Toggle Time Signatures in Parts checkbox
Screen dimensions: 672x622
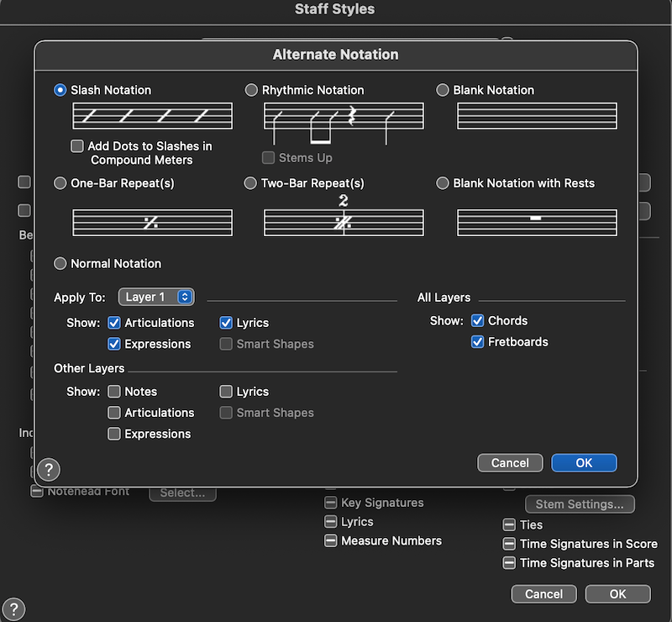509,563
